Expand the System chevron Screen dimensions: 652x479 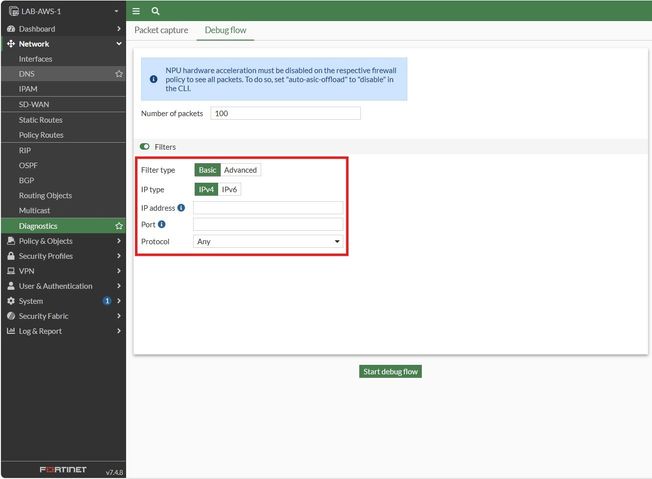(119, 301)
